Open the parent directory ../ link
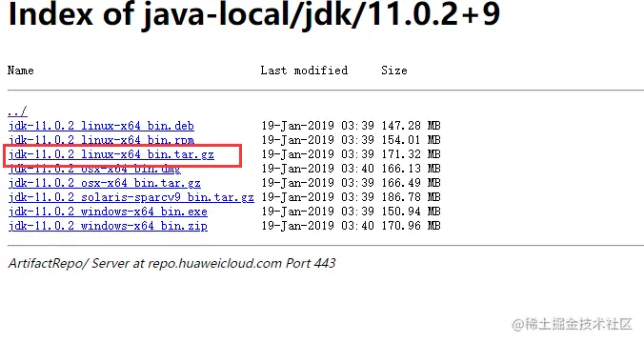 (17, 111)
